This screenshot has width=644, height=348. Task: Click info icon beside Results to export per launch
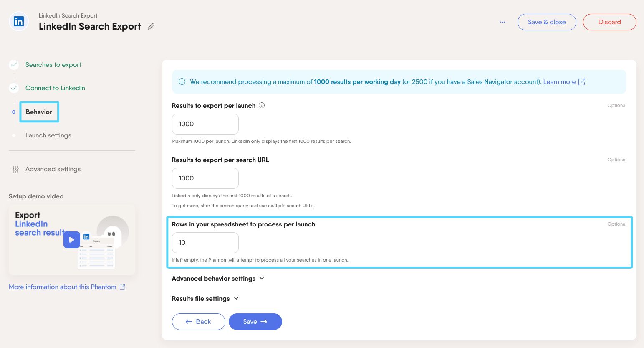click(262, 105)
